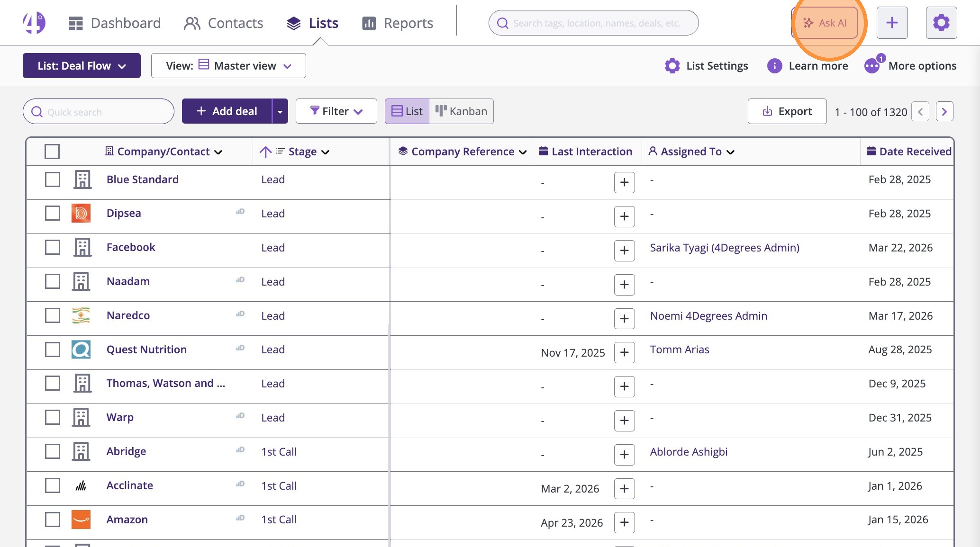980x547 pixels.
Task: Click the Export button
Action: pyautogui.click(x=787, y=111)
